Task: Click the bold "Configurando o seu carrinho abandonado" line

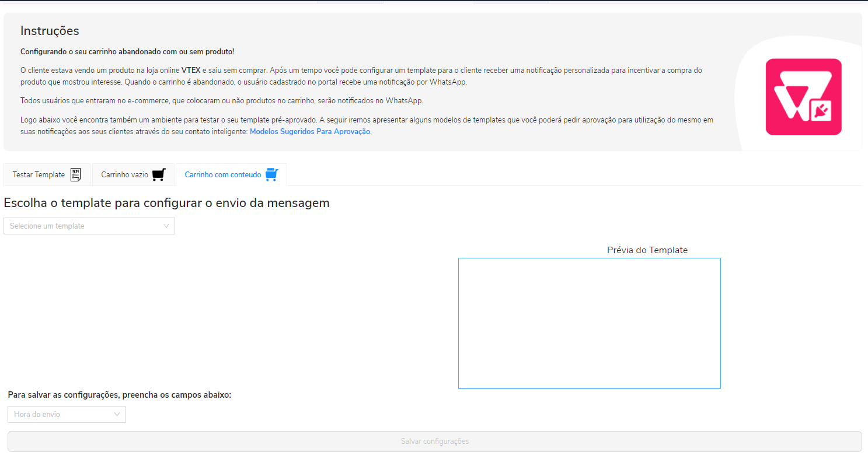Action: pos(127,52)
